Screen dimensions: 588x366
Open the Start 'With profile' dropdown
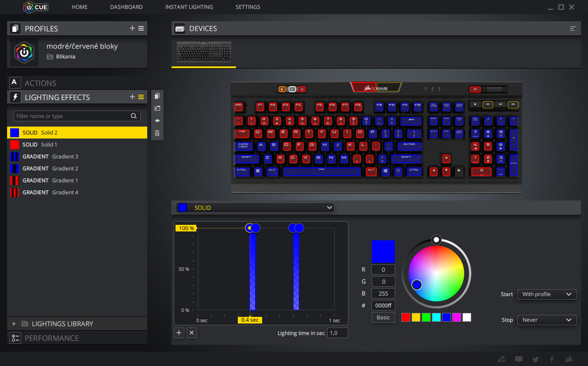tap(547, 294)
